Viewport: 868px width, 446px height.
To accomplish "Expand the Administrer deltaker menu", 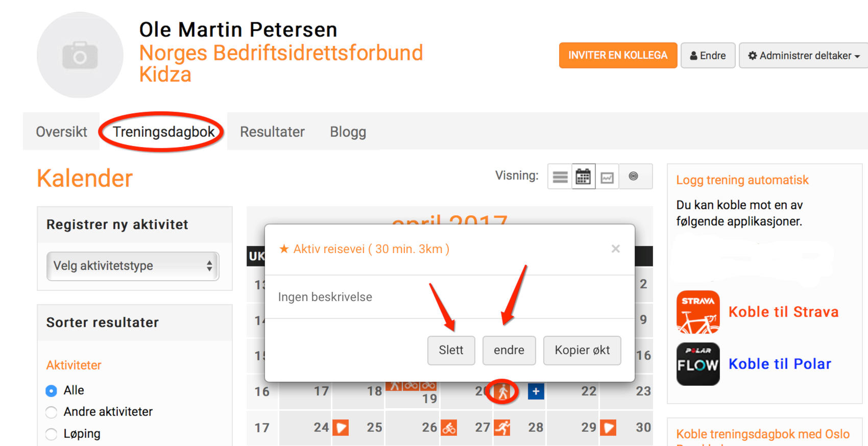I will pos(804,56).
